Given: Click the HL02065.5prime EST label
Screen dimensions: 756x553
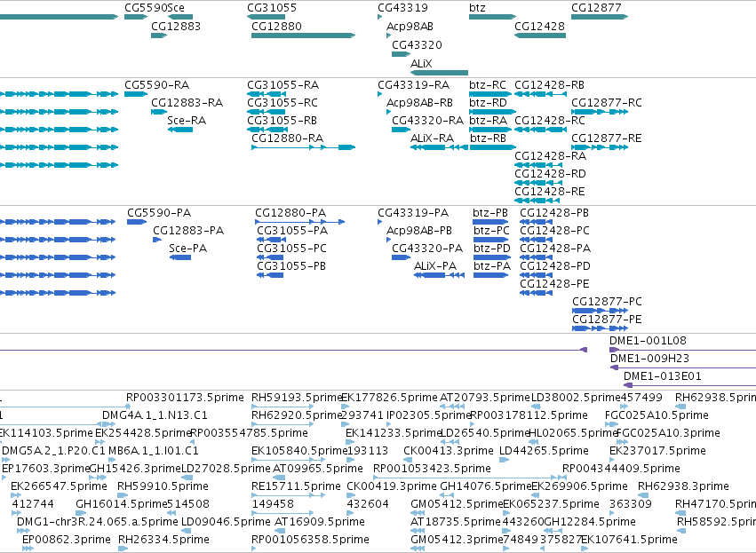Looking at the screenshot, I should coord(574,433).
